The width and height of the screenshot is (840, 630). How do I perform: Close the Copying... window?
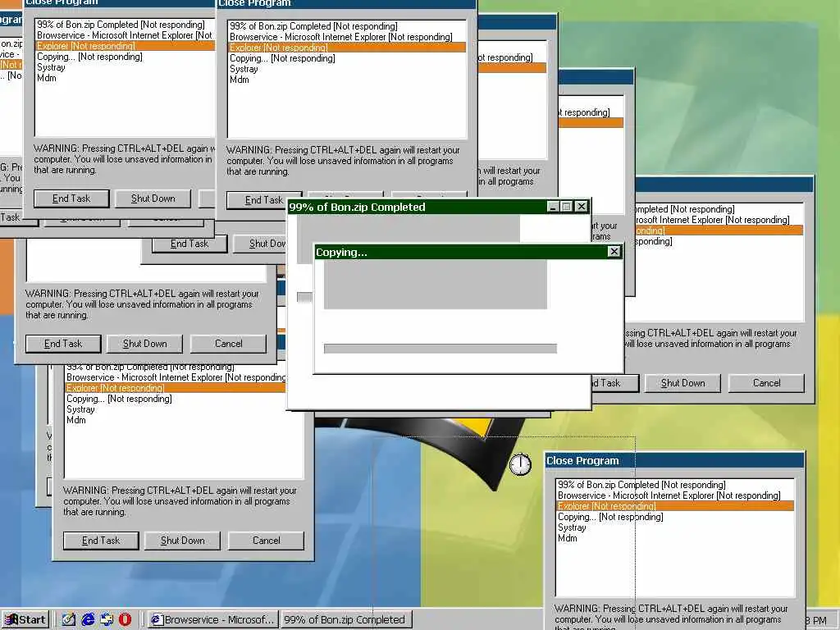[x=614, y=251]
